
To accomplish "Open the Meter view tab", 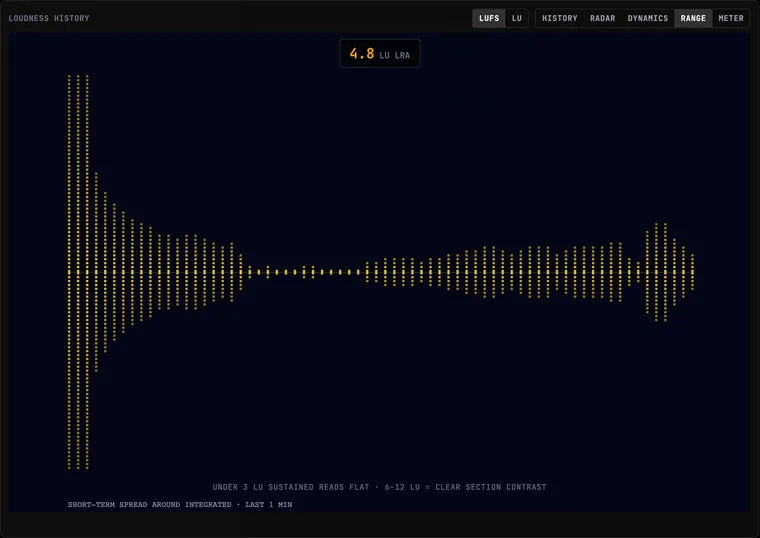I will pyautogui.click(x=731, y=18).
